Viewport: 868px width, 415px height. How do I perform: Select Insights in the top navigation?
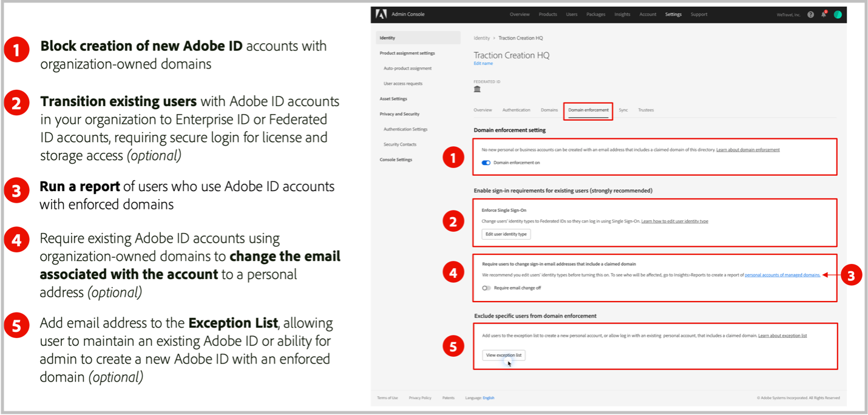(x=622, y=14)
